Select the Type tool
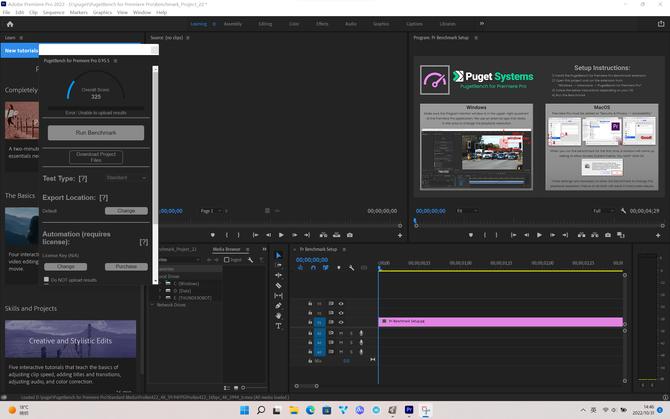Viewport: 670px width, 419px height. point(279,326)
